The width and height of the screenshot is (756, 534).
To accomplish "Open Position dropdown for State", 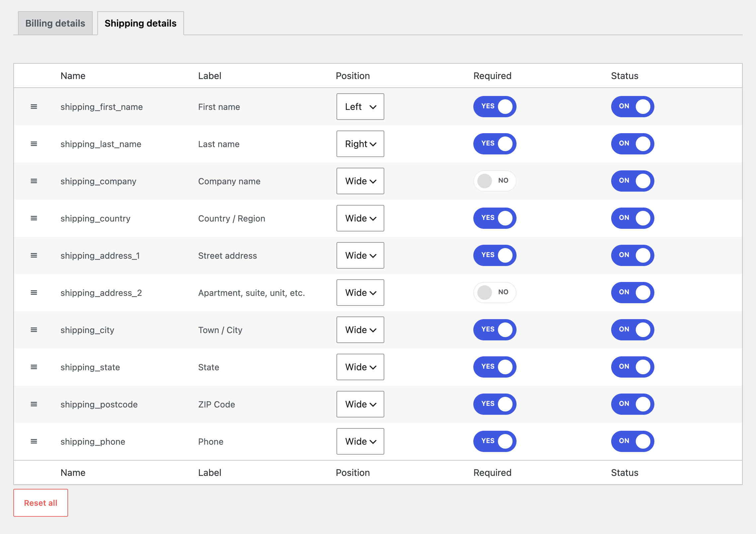I will coord(360,367).
